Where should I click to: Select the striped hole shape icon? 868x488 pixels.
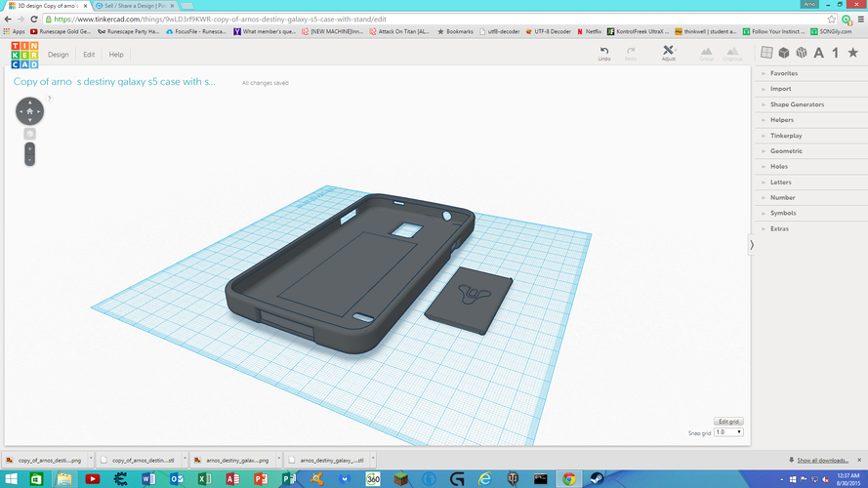[x=801, y=53]
